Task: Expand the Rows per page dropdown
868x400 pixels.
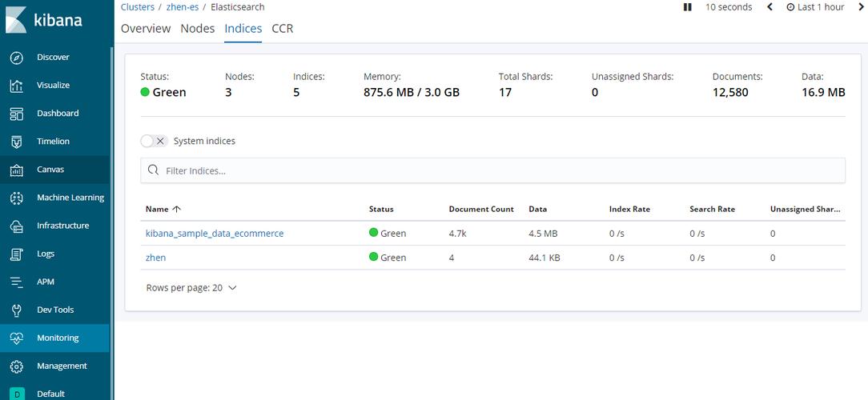Action: coord(191,288)
